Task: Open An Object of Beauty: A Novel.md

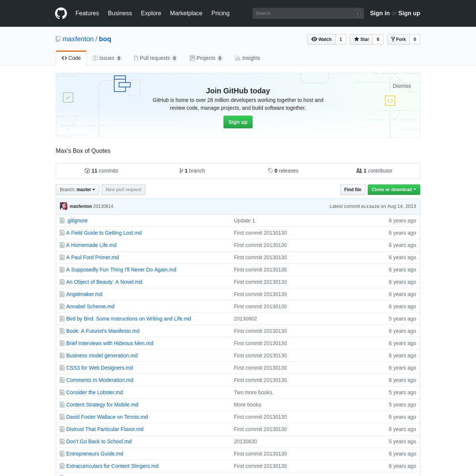Action: pos(104,282)
